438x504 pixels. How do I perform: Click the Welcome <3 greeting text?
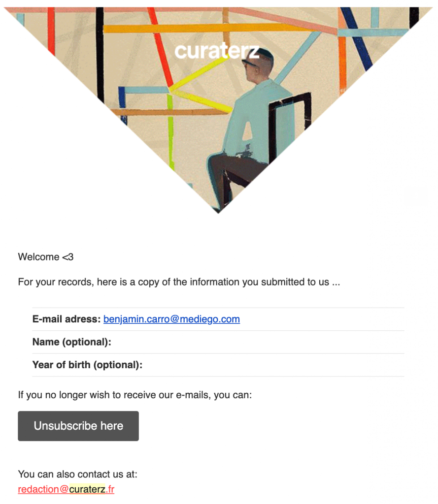(x=45, y=256)
